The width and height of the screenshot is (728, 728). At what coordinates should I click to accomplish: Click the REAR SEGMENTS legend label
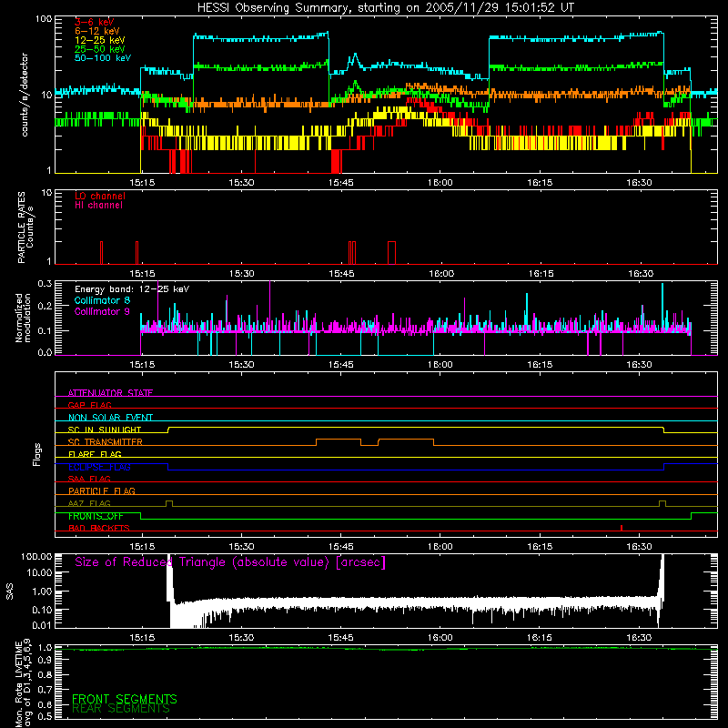[x=121, y=709]
